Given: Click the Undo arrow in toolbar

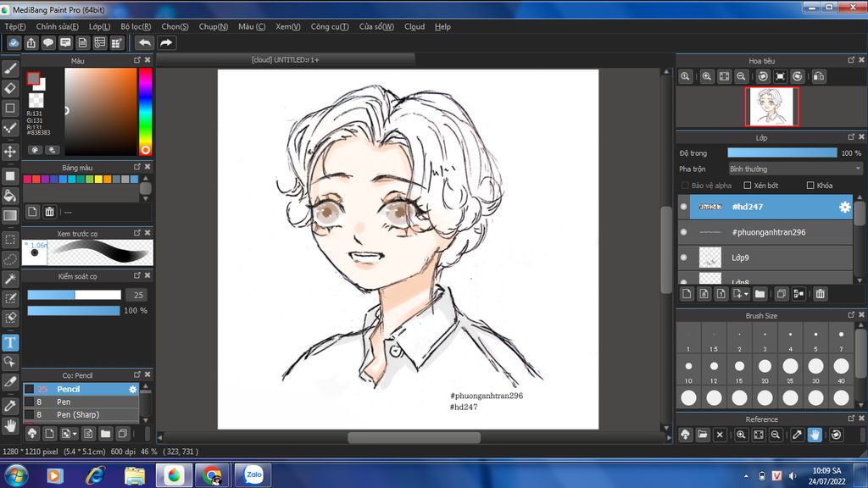Looking at the screenshot, I should (x=144, y=42).
